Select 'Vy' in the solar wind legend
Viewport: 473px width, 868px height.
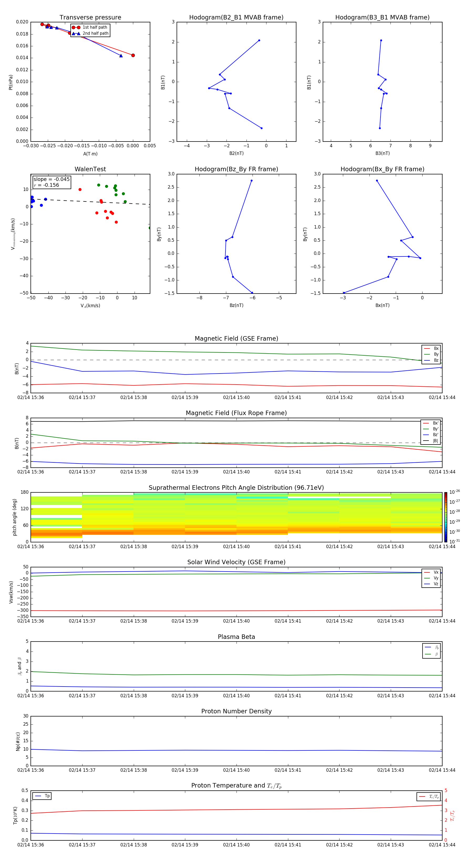(431, 578)
